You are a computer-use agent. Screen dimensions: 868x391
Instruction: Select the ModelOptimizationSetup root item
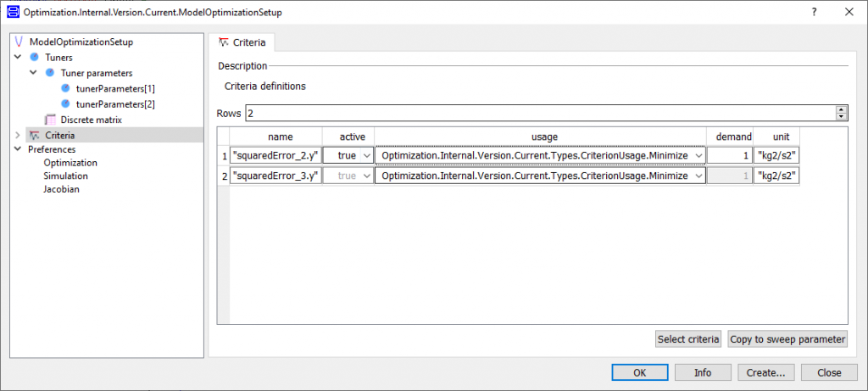81,42
